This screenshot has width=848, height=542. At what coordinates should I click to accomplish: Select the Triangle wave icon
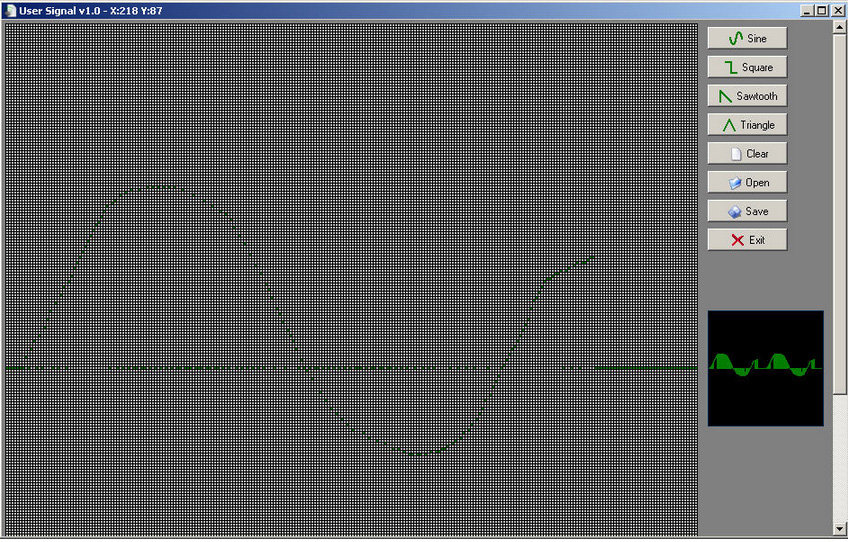[729, 125]
